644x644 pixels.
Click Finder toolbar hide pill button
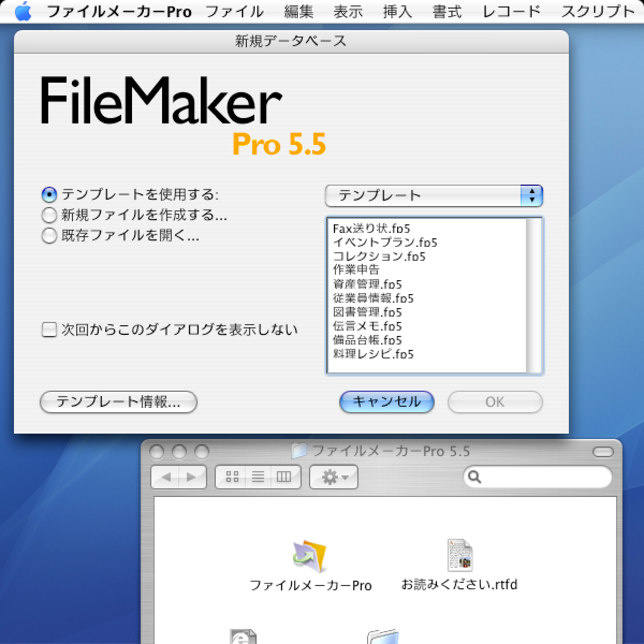603,451
